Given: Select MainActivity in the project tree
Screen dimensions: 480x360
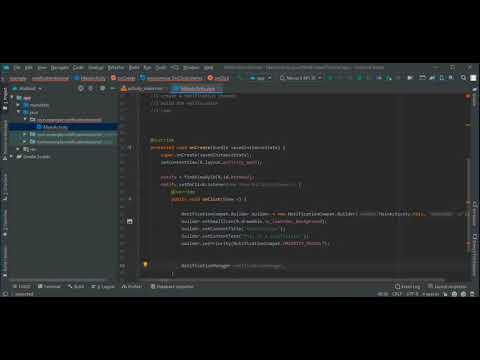Looking at the screenshot, I should 55,127.
